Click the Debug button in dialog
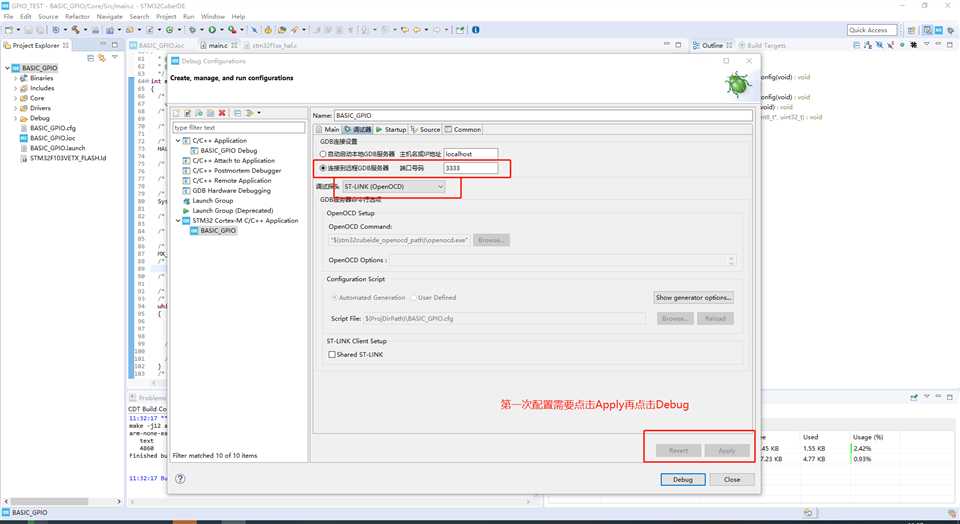 tap(683, 479)
